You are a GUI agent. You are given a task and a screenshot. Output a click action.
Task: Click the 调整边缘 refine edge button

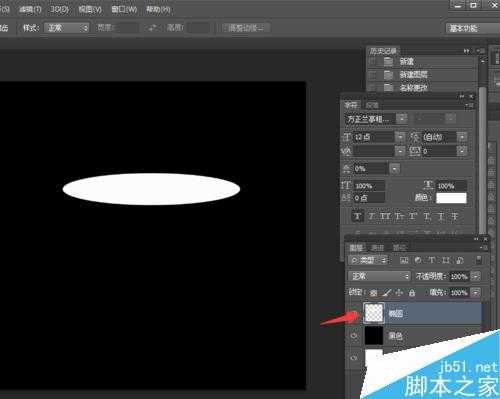246,28
